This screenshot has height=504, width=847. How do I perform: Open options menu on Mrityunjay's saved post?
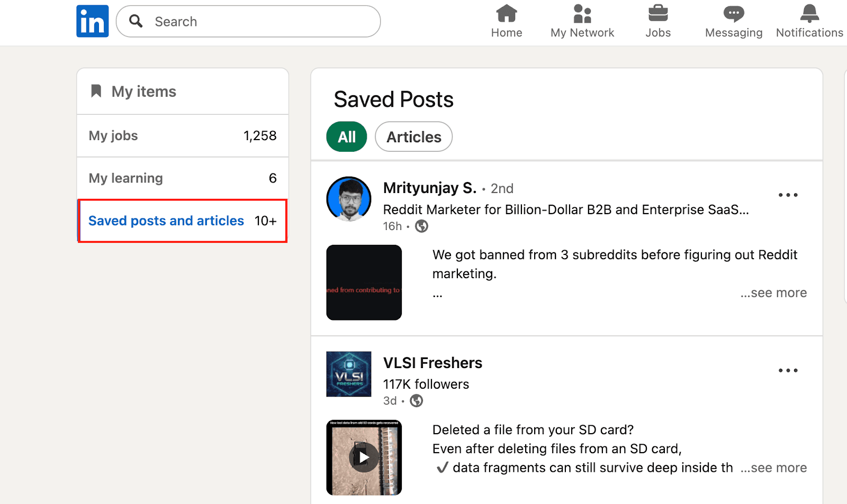click(x=788, y=195)
